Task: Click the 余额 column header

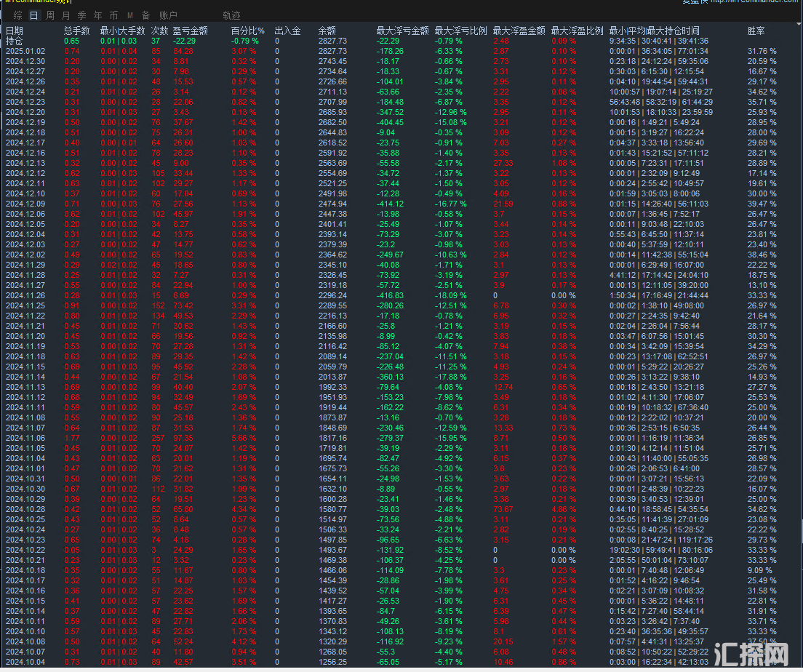Action: coord(327,31)
